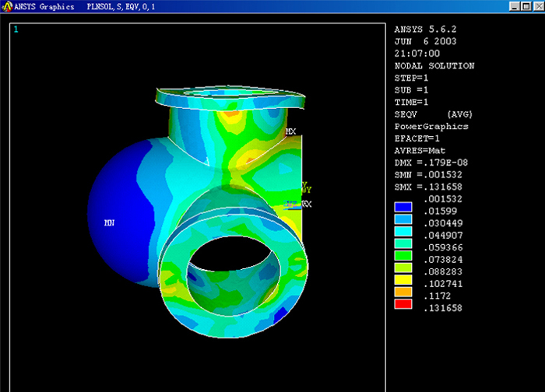This screenshot has width=545, height=392.
Task: Click the 'SMX =.131658' value
Action: 428,187
